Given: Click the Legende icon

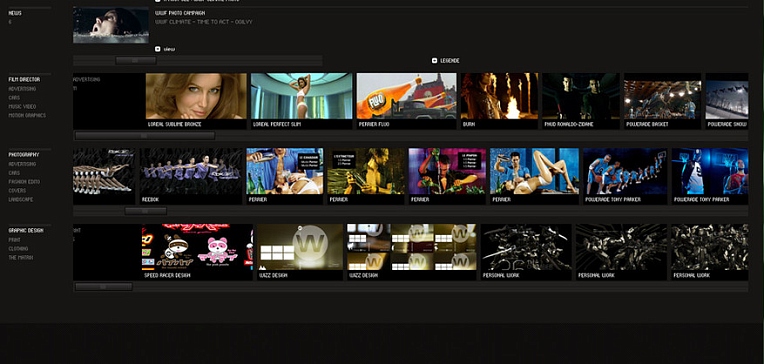Looking at the screenshot, I should (435, 61).
